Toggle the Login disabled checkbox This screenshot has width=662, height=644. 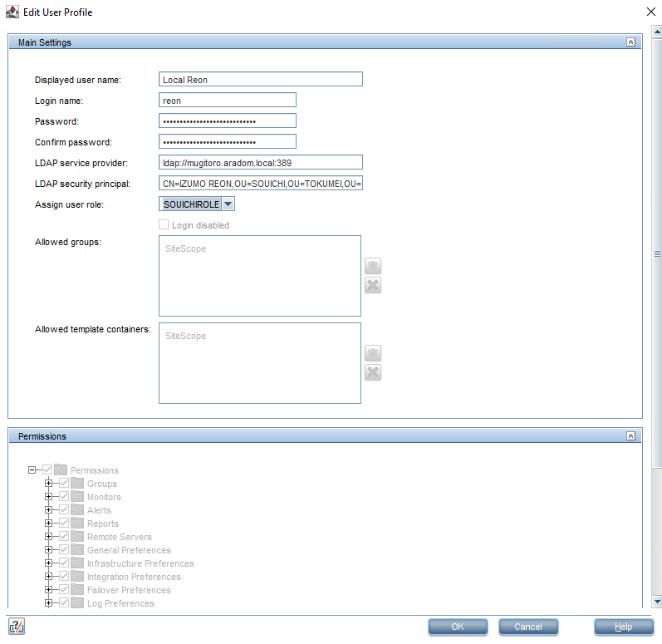pyautogui.click(x=164, y=224)
